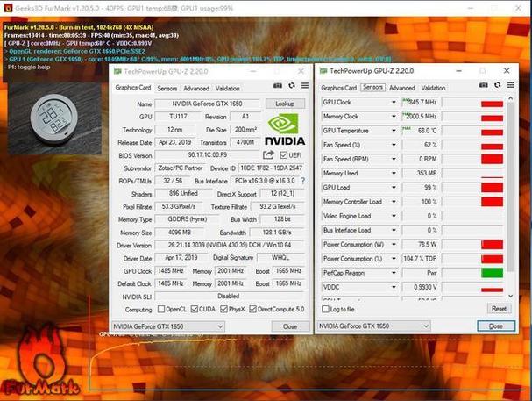532x401 pixels.
Task: Click the thermometer photo thumbnail in FurMark
Action: click(x=54, y=118)
